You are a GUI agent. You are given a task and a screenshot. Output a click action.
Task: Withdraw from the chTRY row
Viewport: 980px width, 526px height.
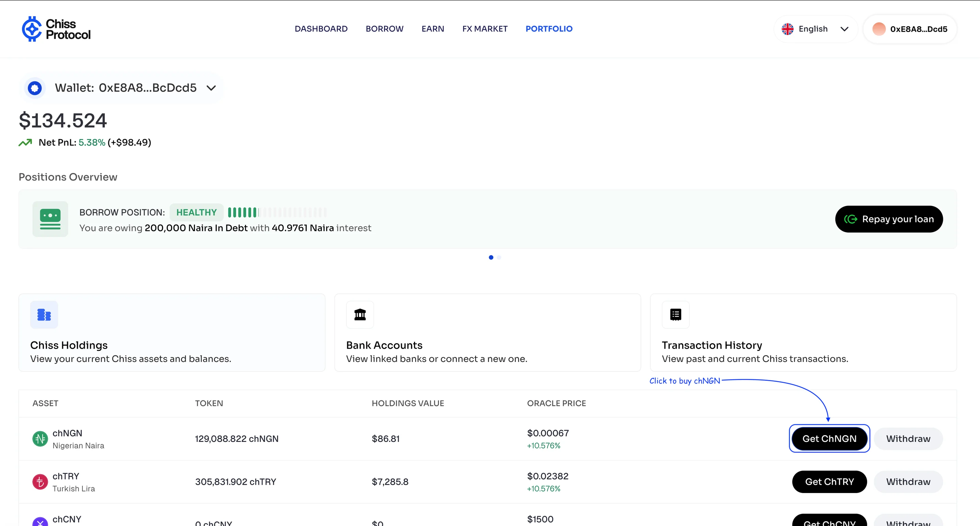(908, 482)
